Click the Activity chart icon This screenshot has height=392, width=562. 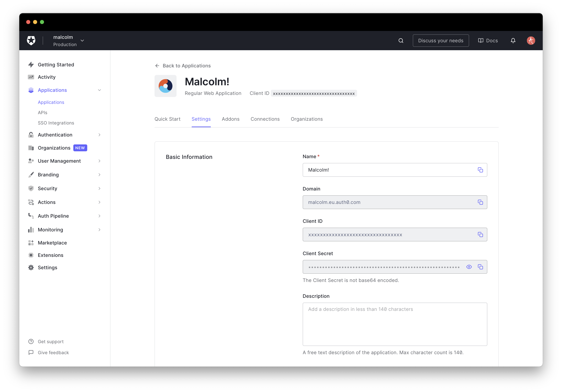[31, 77]
